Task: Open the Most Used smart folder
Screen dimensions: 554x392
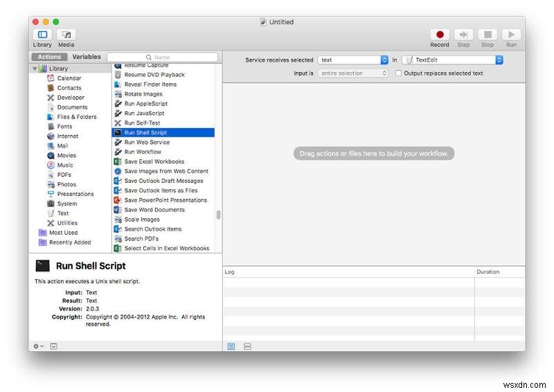Action: (x=63, y=233)
